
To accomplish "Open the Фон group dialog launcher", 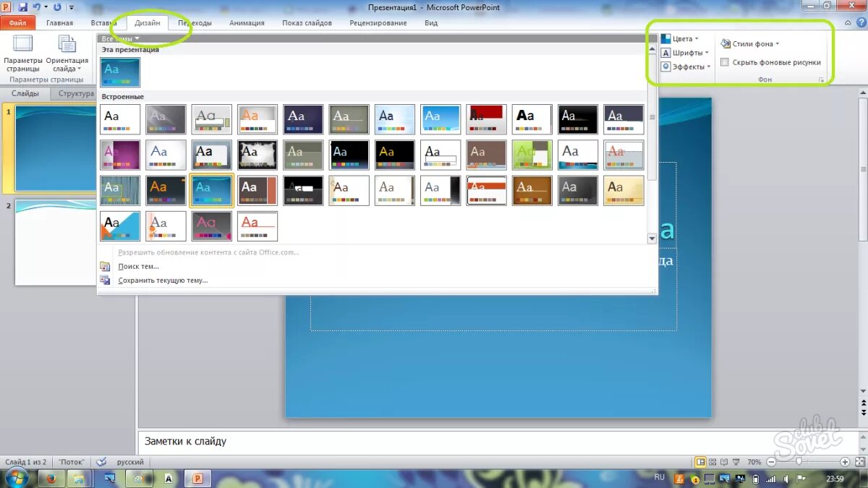I will coord(821,80).
